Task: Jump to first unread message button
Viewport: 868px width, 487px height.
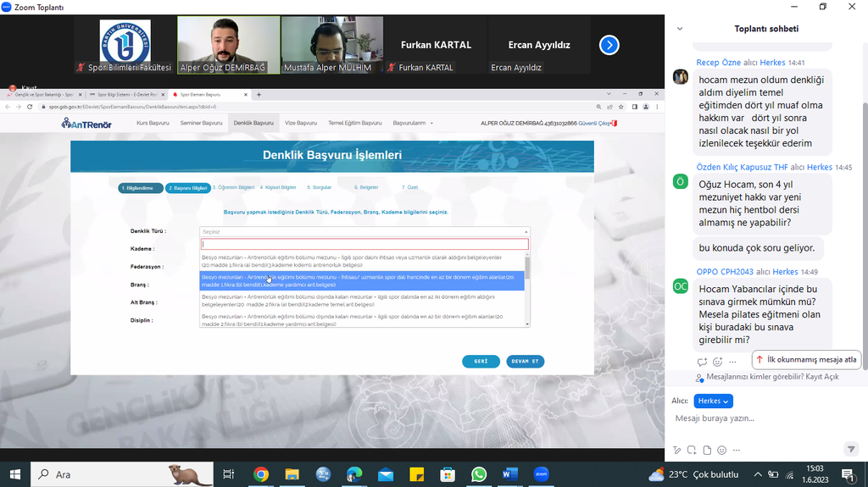Action: tap(806, 359)
